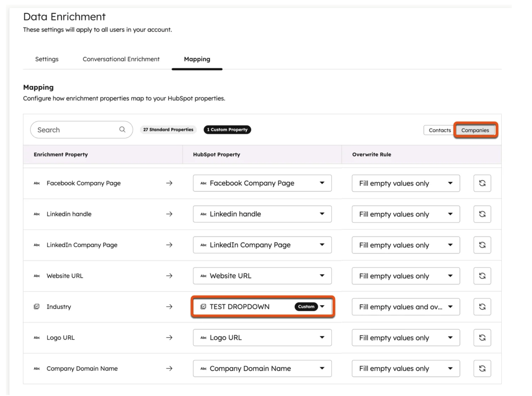Select the Companies object toggle
This screenshot has height=396, width=532.
pos(475,130)
